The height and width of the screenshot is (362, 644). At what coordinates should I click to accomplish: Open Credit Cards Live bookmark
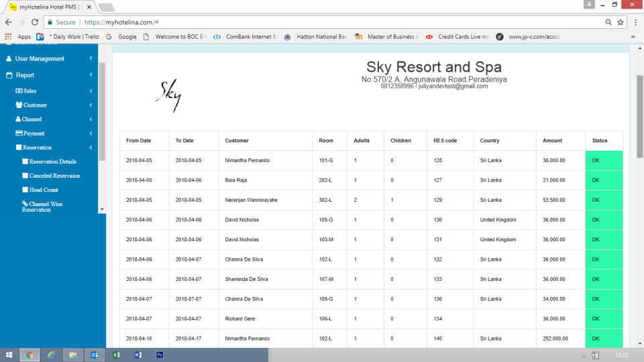click(458, 36)
